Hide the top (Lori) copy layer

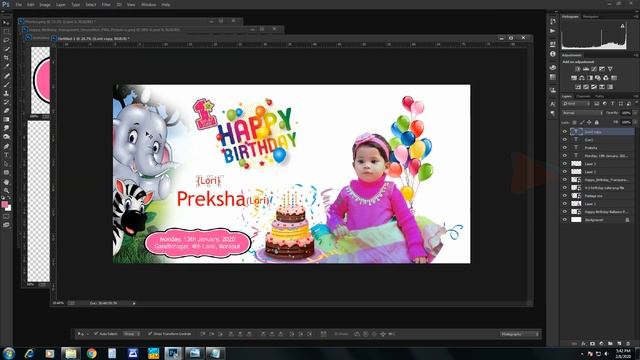(565, 131)
